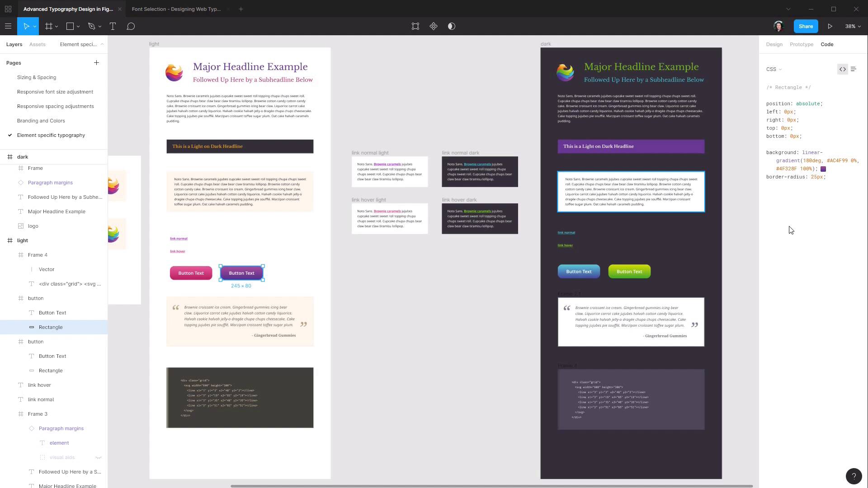Open the hamburger main menu
The height and width of the screenshot is (488, 868).
click(x=8, y=26)
